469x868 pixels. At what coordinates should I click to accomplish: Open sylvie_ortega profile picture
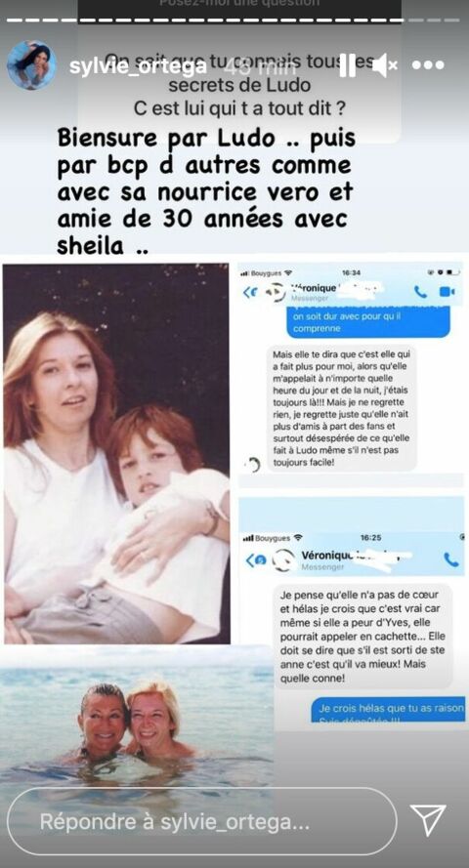31,64
